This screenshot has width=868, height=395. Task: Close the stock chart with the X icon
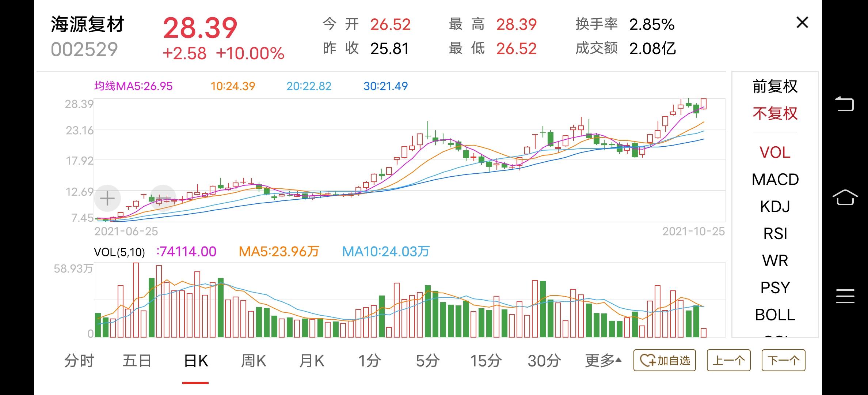tap(802, 23)
